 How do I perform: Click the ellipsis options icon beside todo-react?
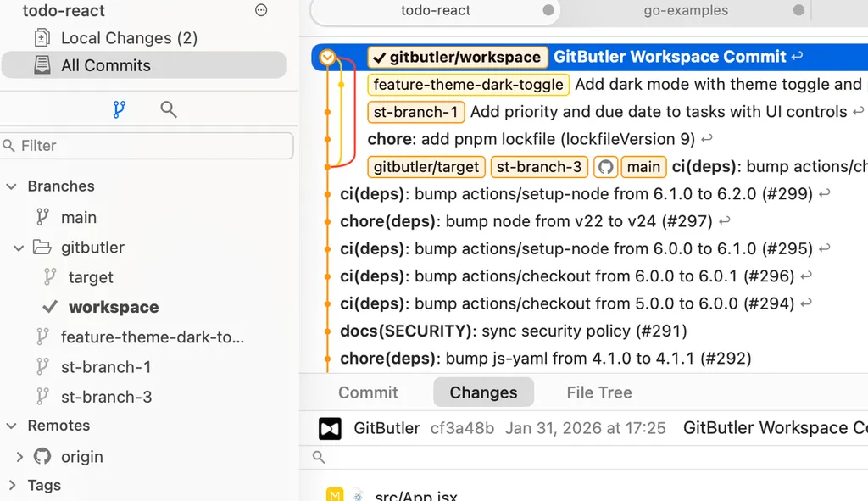(261, 11)
